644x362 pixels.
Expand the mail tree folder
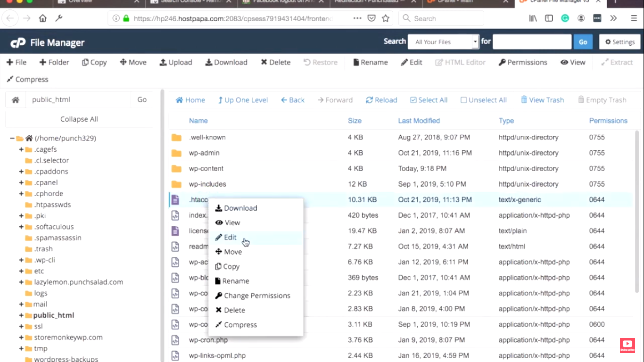[21, 304]
